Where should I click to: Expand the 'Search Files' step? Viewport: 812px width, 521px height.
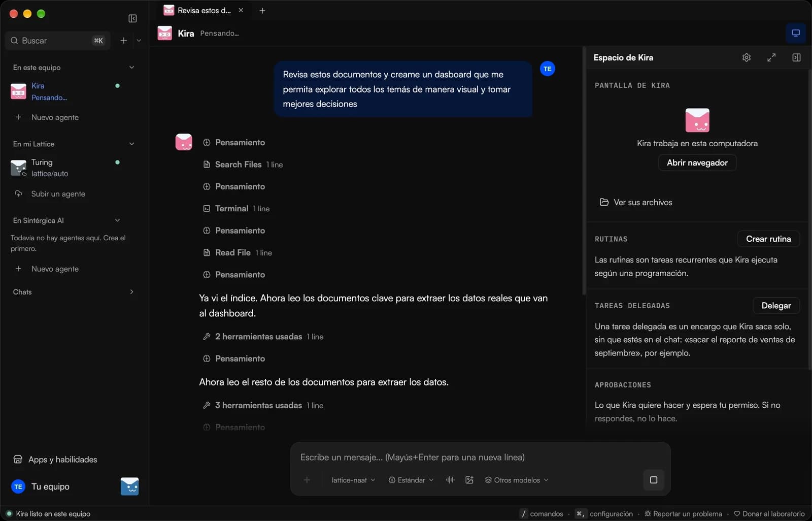(243, 165)
